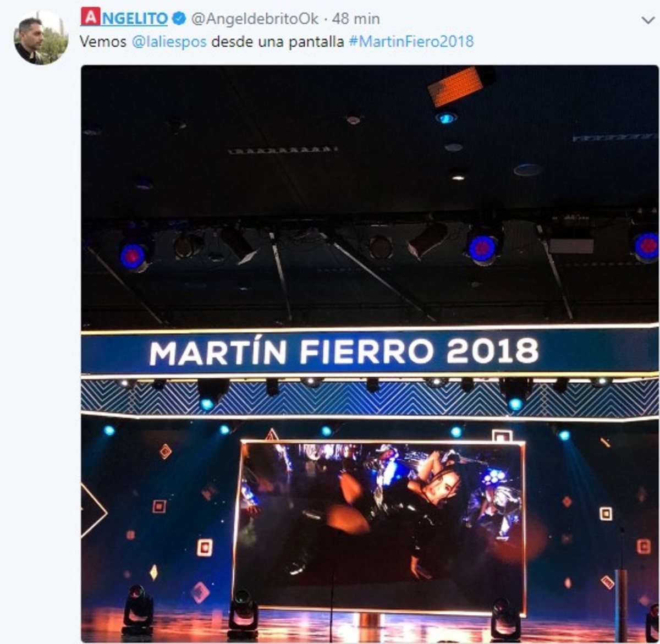This screenshot has width=660, height=644.
Task: Open the @laliespos mention
Action: pyautogui.click(x=169, y=42)
